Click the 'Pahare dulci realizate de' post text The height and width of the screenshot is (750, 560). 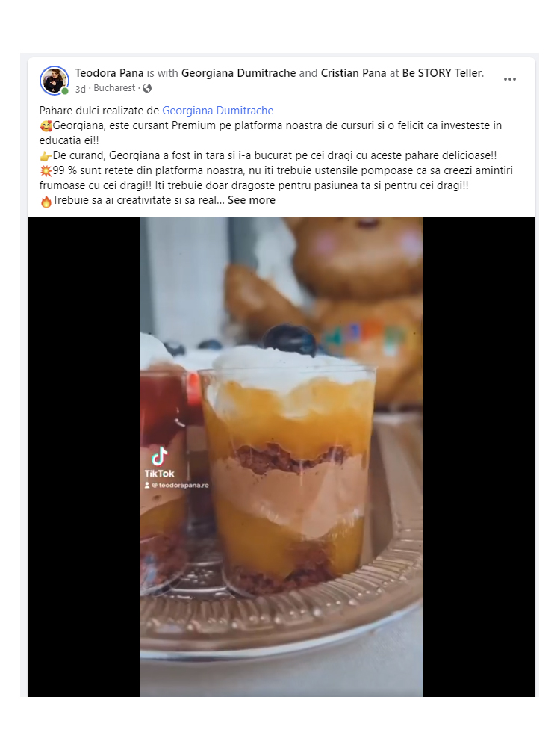(x=99, y=111)
